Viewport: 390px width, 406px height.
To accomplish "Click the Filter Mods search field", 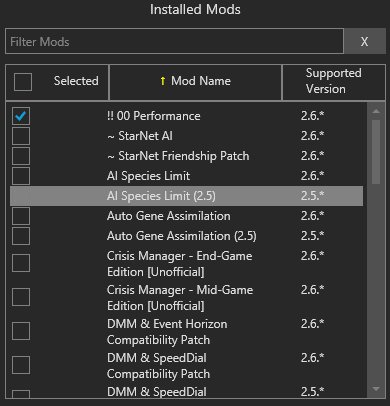I will pos(174,41).
